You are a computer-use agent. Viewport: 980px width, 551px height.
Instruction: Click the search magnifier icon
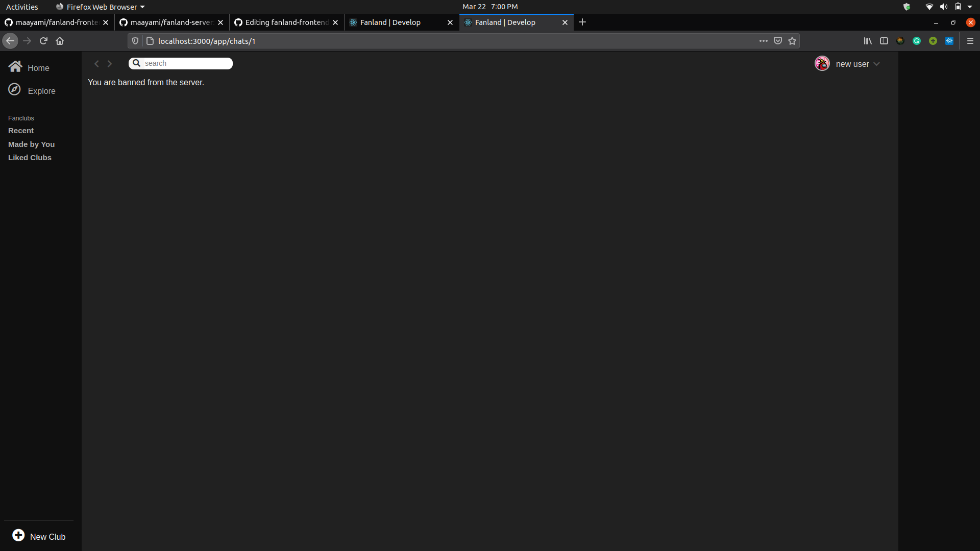[136, 63]
